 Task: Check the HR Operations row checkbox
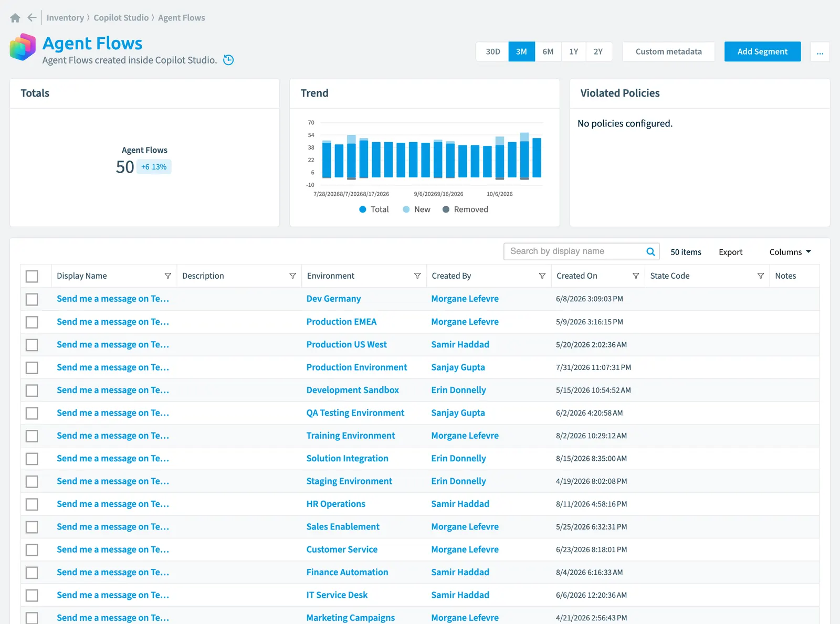tap(32, 504)
